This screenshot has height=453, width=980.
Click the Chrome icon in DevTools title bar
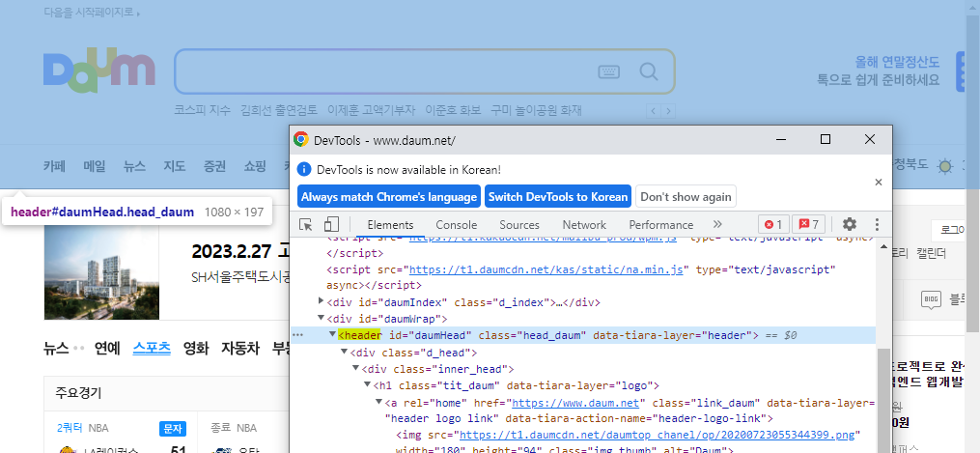point(301,139)
